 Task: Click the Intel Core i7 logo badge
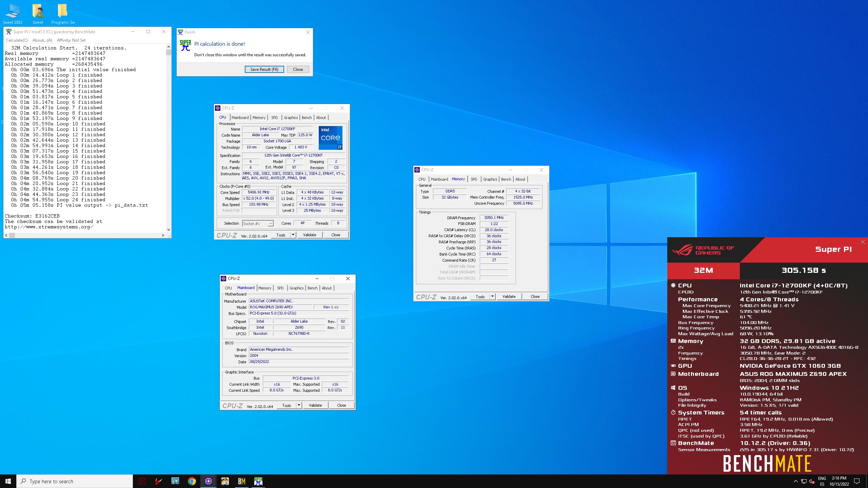(331, 138)
